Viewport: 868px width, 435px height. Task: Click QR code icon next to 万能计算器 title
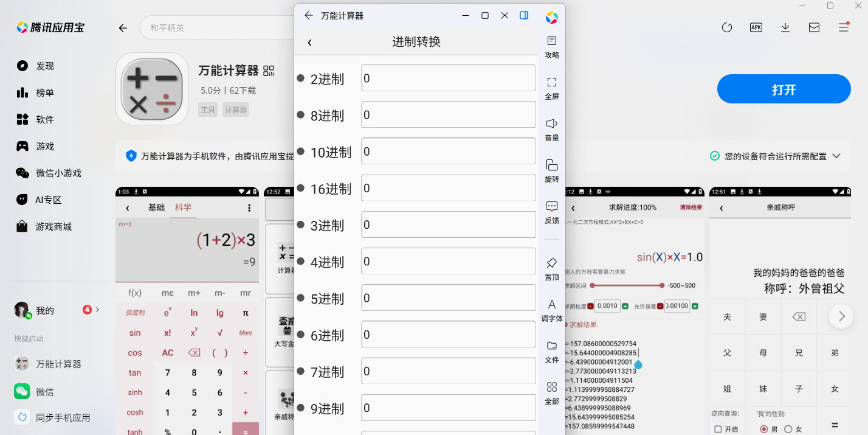pyautogui.click(x=269, y=71)
